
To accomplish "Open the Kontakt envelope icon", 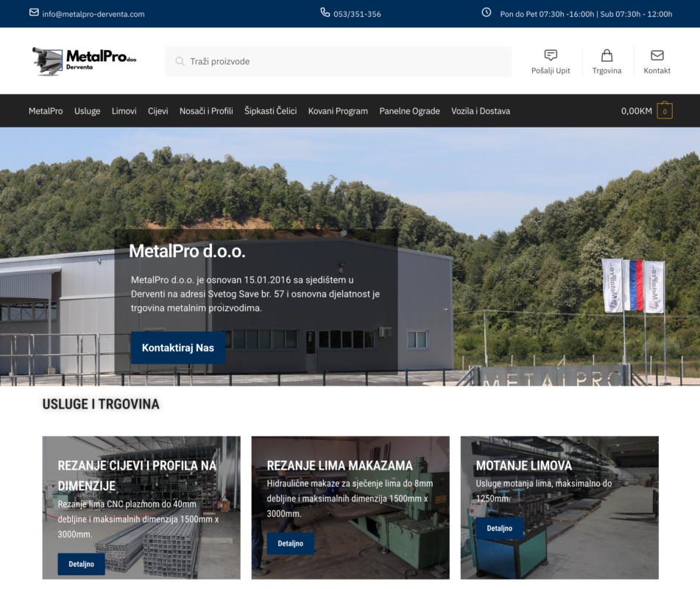I will coord(657,55).
